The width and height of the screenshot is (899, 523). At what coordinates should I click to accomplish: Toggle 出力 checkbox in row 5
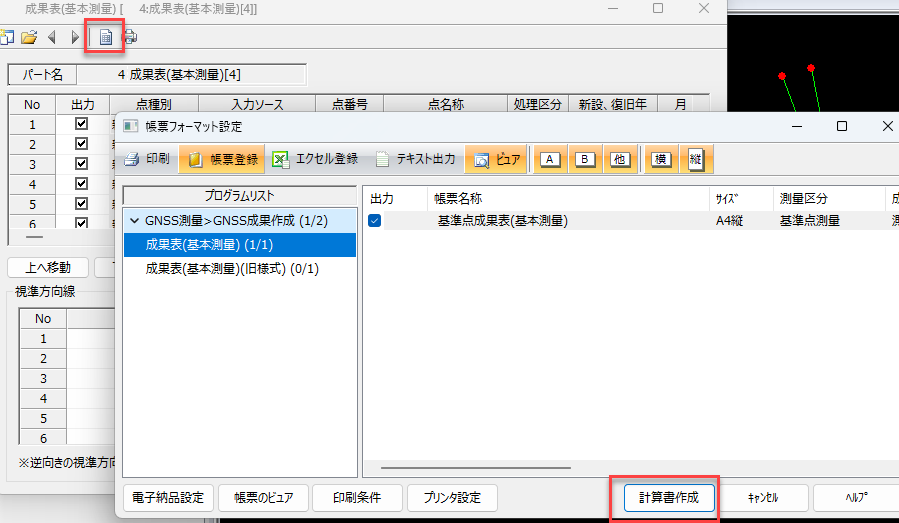click(81, 204)
